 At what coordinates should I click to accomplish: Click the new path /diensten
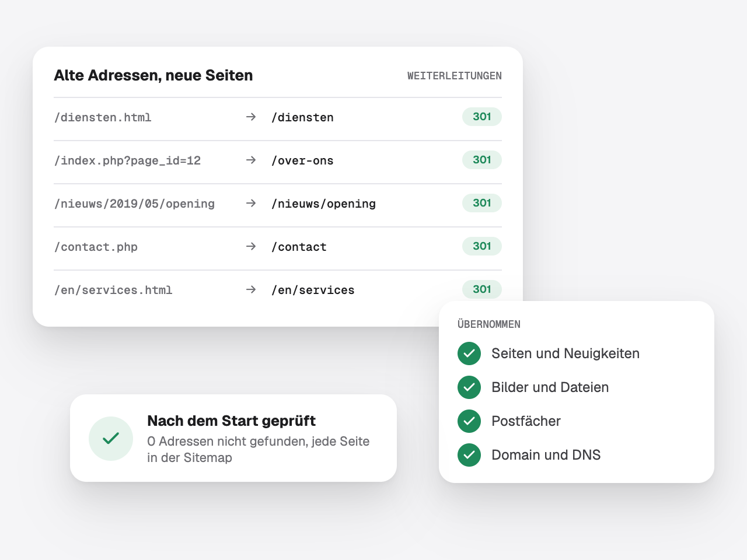pos(302,117)
